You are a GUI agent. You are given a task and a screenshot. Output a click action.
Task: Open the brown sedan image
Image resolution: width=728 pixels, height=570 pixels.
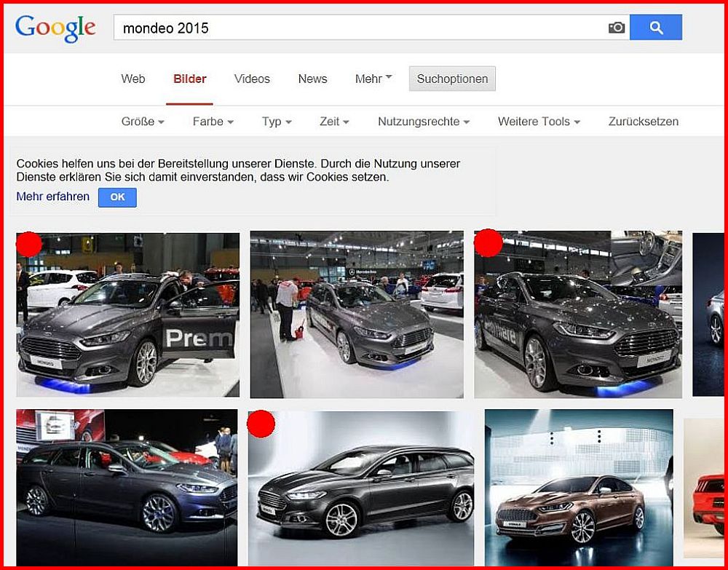pos(579,488)
